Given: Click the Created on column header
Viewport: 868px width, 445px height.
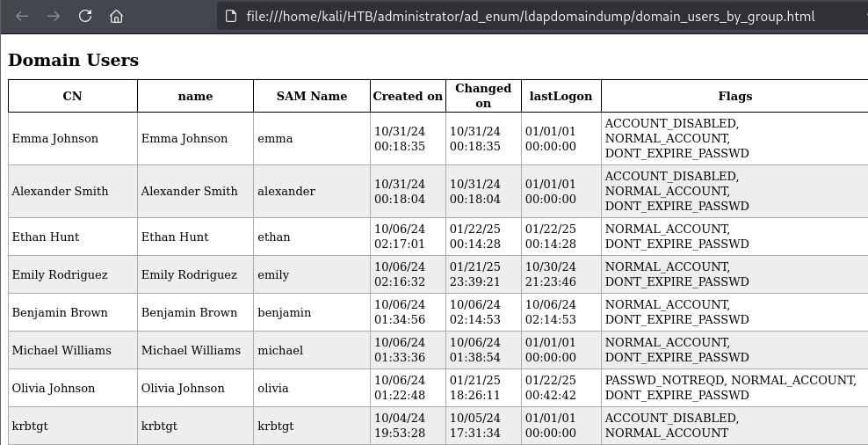Looking at the screenshot, I should coord(408,96).
